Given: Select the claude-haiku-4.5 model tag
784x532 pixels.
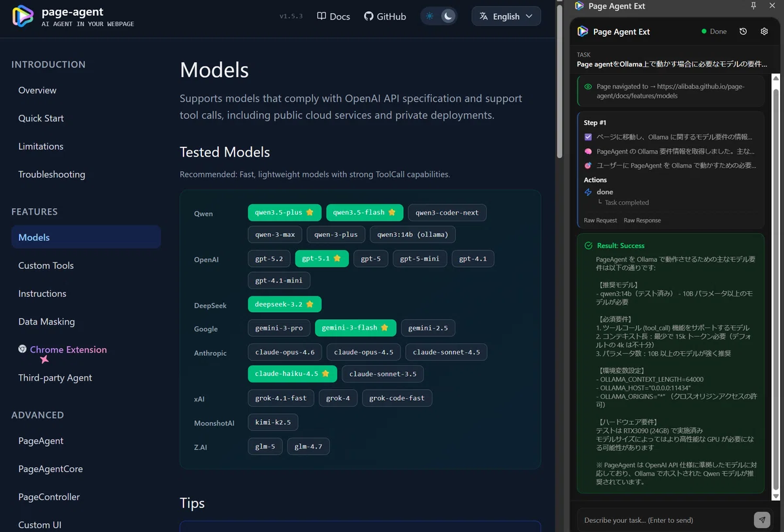Looking at the screenshot, I should (x=293, y=374).
